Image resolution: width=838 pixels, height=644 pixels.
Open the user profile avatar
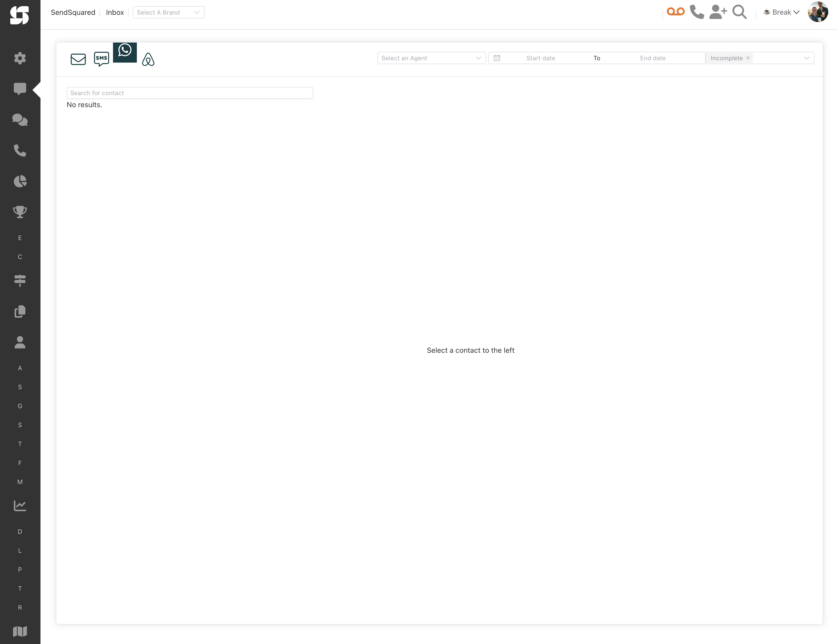coord(818,12)
